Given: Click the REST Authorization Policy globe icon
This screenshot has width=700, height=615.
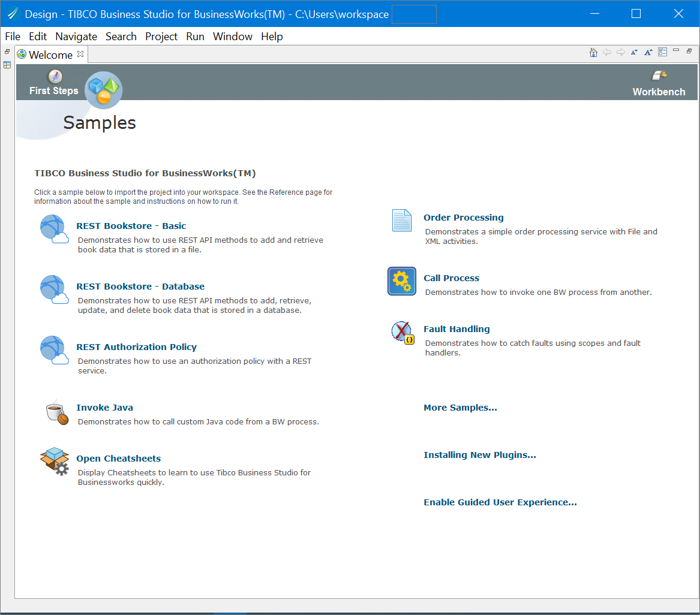Looking at the screenshot, I should click(54, 350).
